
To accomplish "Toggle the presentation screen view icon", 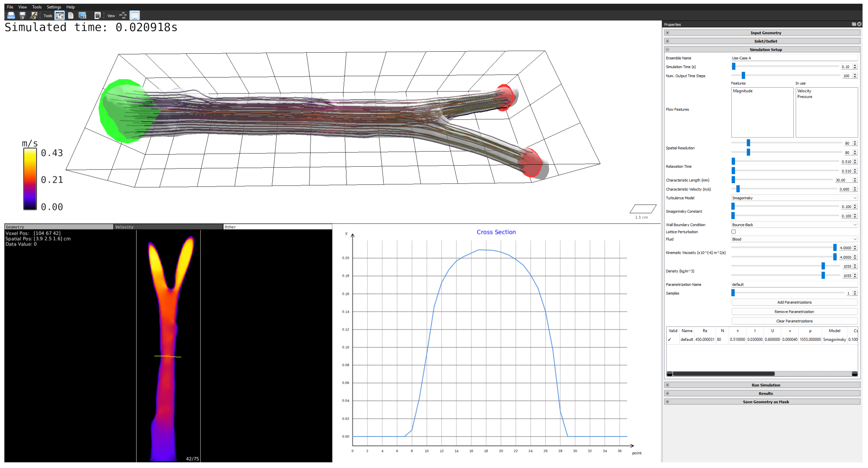I will (x=135, y=16).
